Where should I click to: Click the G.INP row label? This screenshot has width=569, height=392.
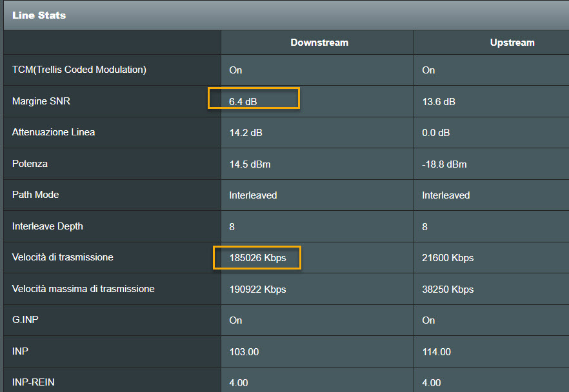pyautogui.click(x=25, y=320)
